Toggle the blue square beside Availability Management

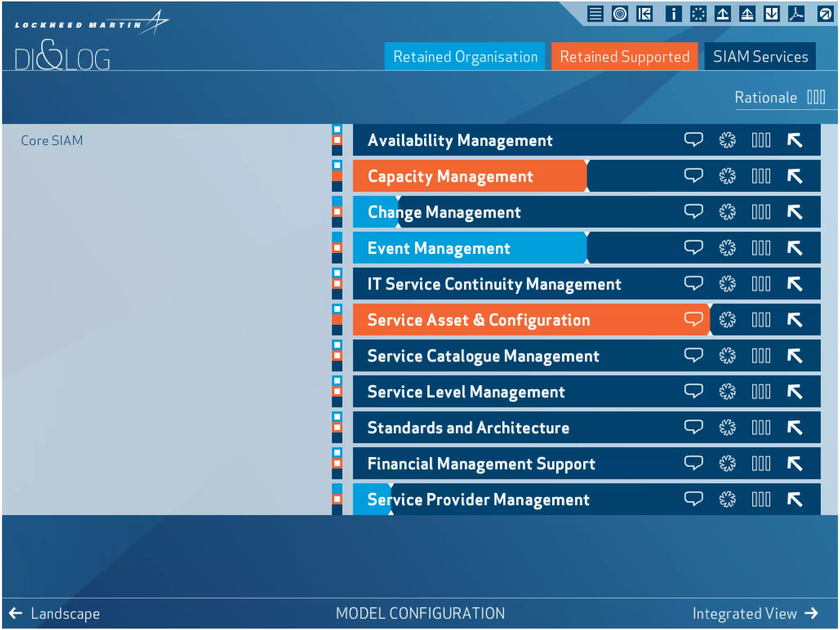click(x=337, y=130)
